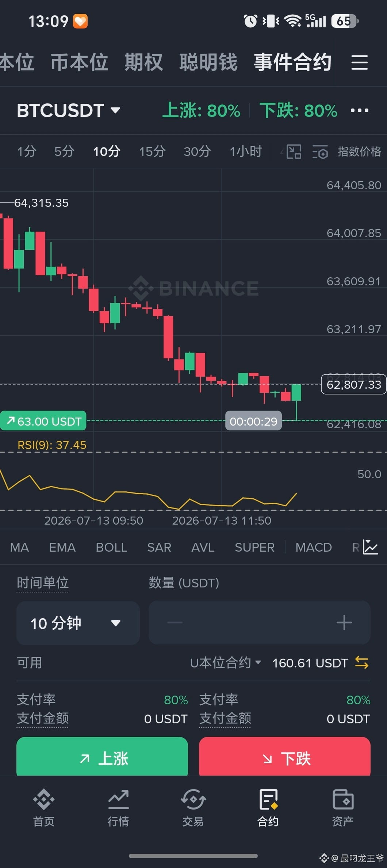The image size is (387, 868).
Task: Open the indicator chart icon after MACD
Action: [370, 547]
